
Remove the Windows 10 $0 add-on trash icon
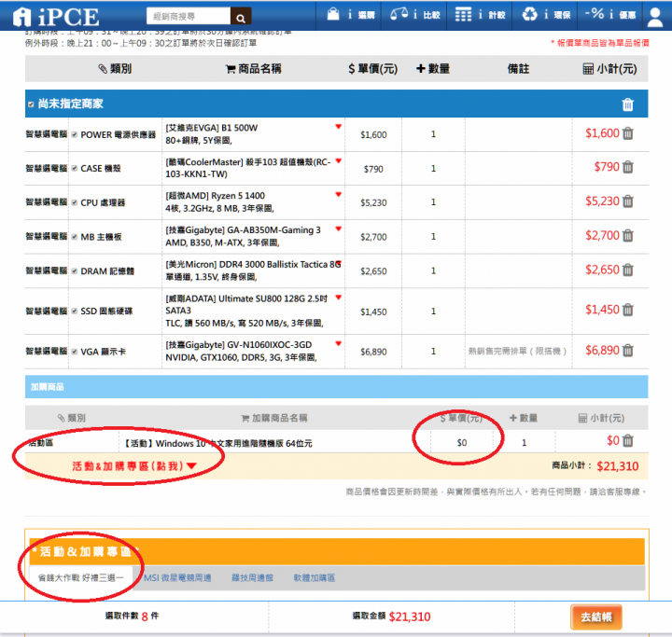coord(627,440)
